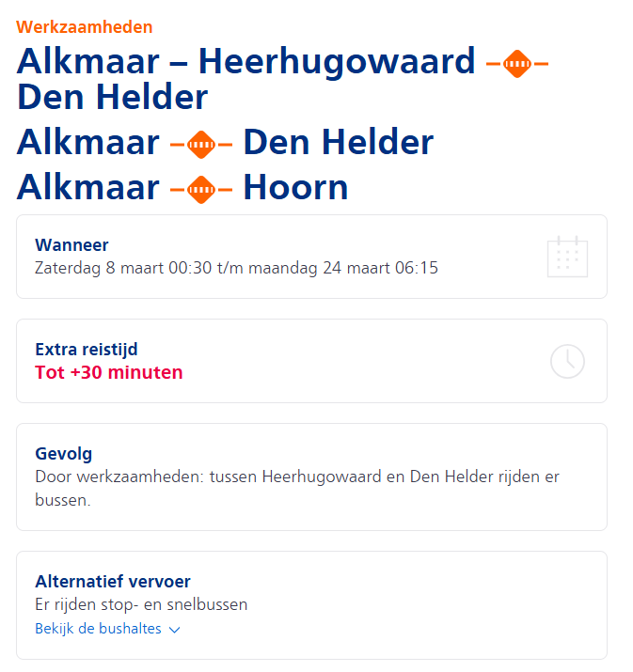Click the Den Helder heading on second line
Image resolution: width=633 pixels, height=672 pixels.
113,98
